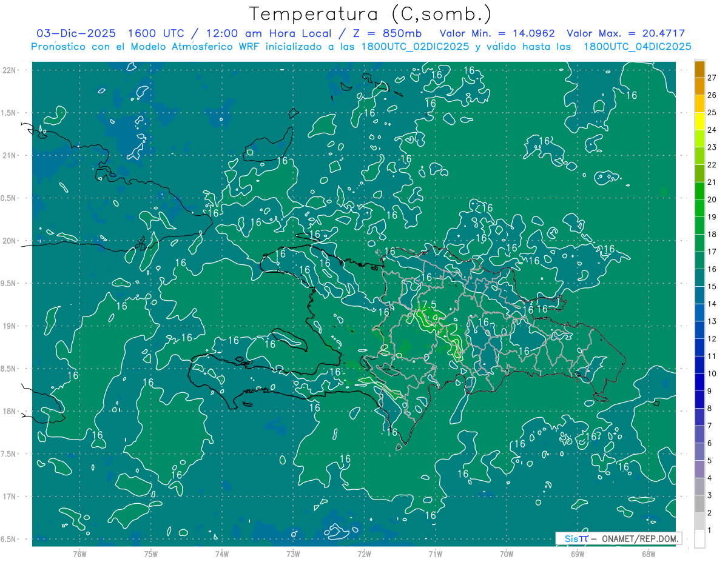Click the '19N' latitude axis label
Image resolution: width=728 pixels, height=562 pixels.
[10, 326]
